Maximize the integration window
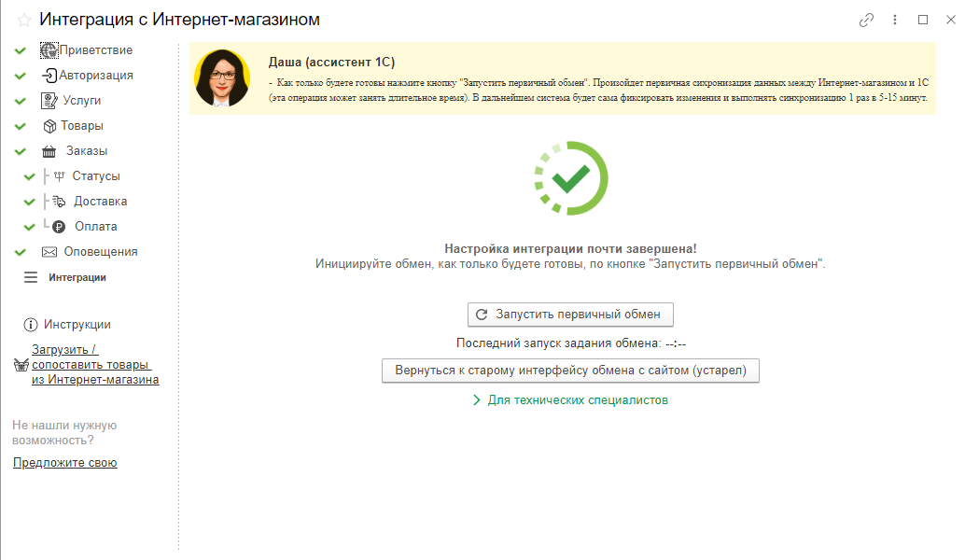965x560 pixels. [x=923, y=20]
